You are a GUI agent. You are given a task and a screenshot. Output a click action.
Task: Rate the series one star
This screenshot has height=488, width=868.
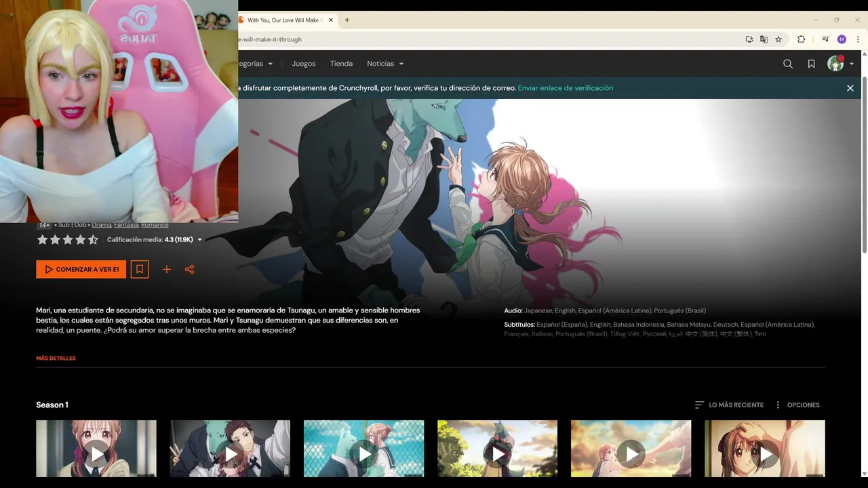42,239
